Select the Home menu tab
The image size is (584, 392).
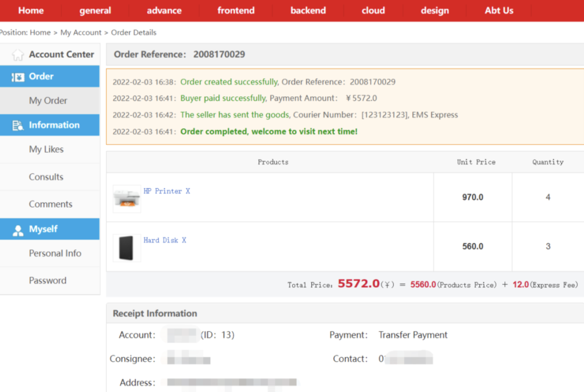coord(30,10)
